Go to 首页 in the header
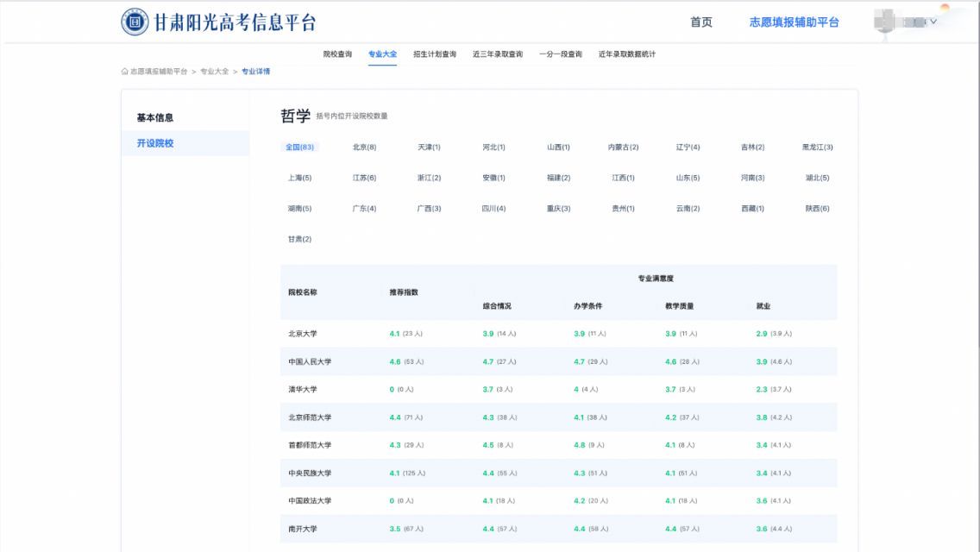 pos(700,22)
